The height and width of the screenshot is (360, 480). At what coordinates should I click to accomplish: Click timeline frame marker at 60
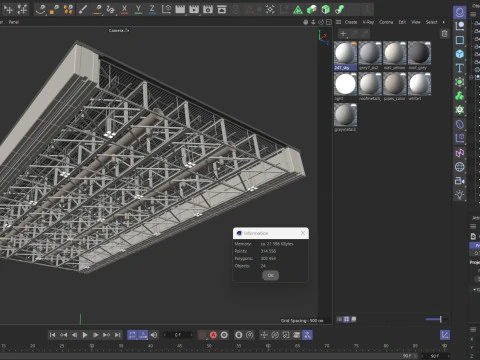point(268,346)
